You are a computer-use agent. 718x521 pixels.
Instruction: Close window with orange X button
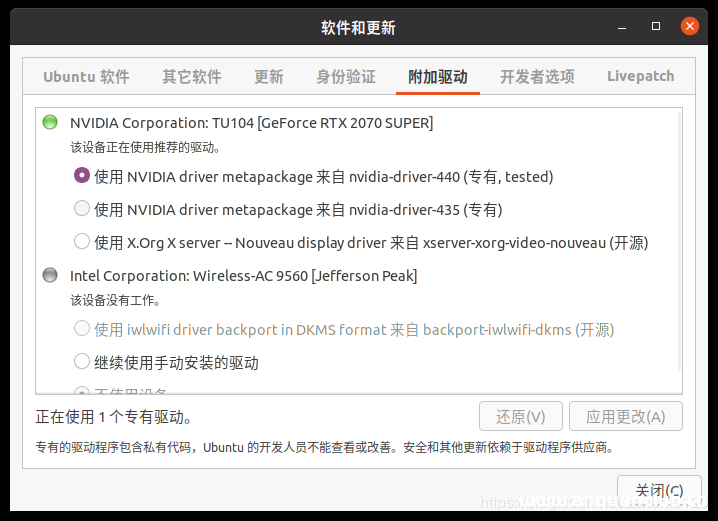pyautogui.click(x=690, y=26)
